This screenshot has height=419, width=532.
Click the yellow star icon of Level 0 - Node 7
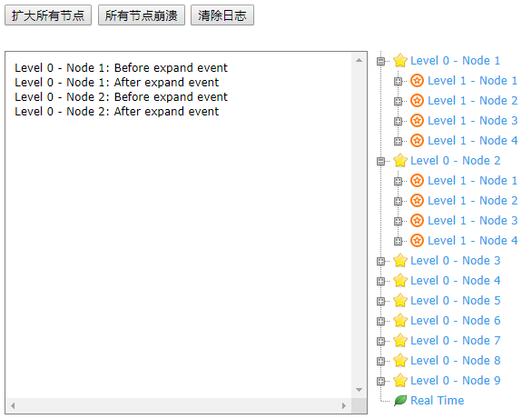point(400,341)
